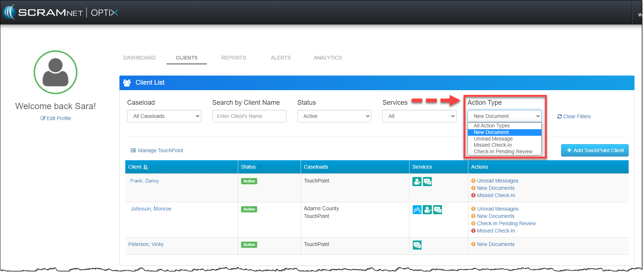
Task: Click the Clear Filters link
Action: coord(574,116)
